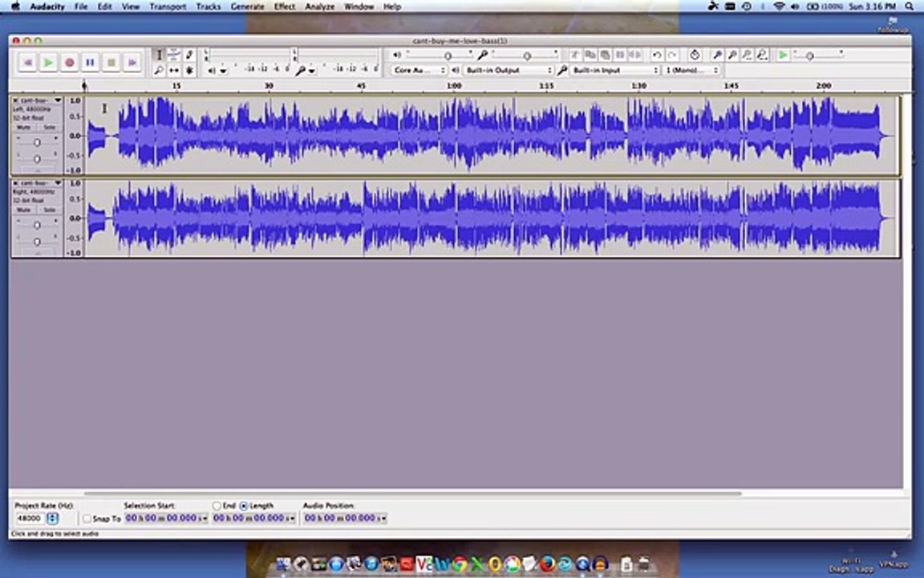Click the Copy icon in edit toolbar
Image resolution: width=924 pixels, height=578 pixels.
(x=590, y=55)
